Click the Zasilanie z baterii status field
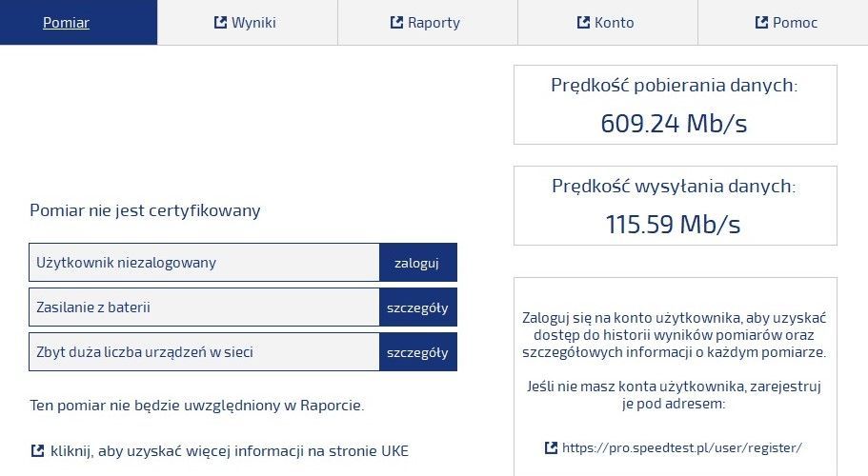 click(x=204, y=307)
